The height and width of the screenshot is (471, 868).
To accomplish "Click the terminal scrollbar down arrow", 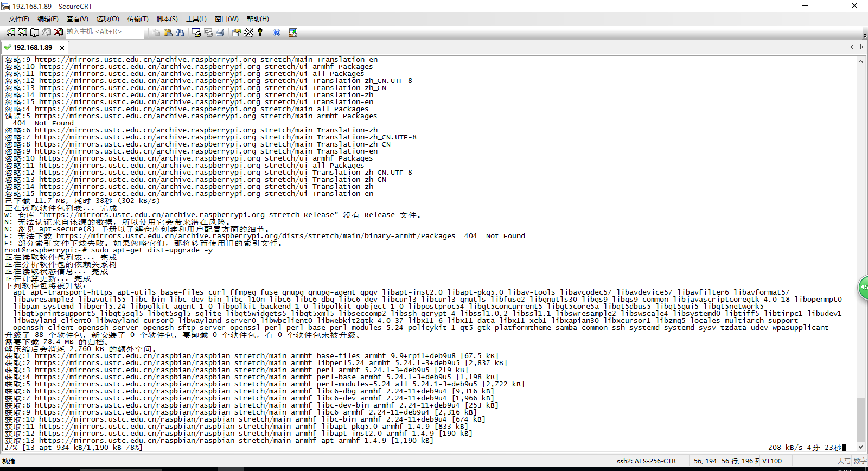I will point(860,448).
